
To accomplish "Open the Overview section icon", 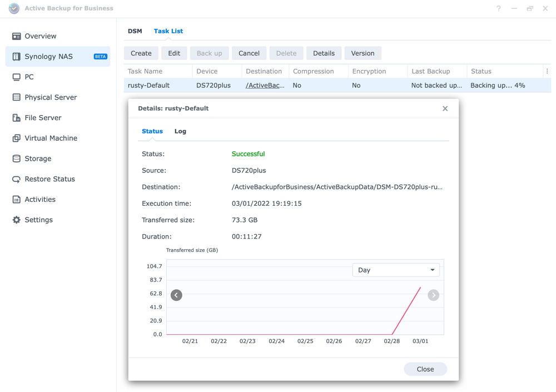I will [16, 36].
